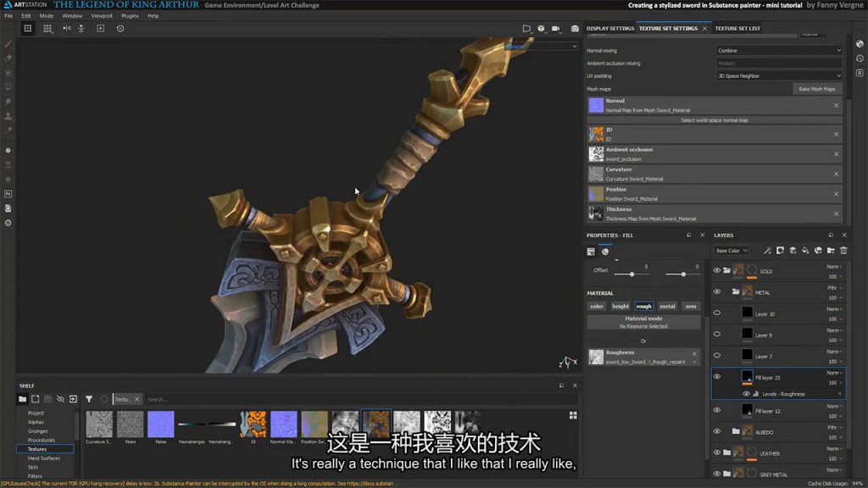This screenshot has width=868, height=488.
Task: Adjust the first Offset slider handle
Action: point(632,274)
